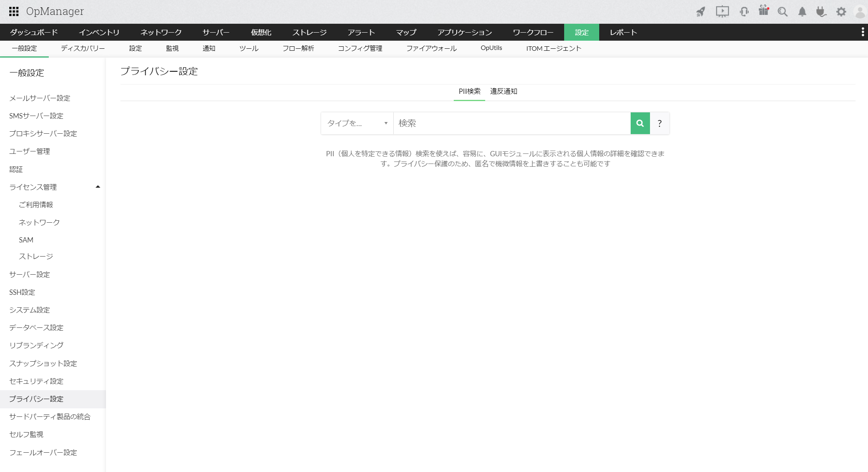This screenshot has width=868, height=472.
Task: Collapse the ライセンス管理 section in the sidebar
Action: point(97,186)
